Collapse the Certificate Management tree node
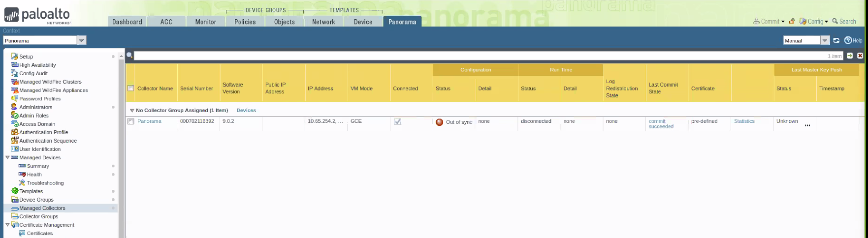 pyautogui.click(x=7, y=225)
